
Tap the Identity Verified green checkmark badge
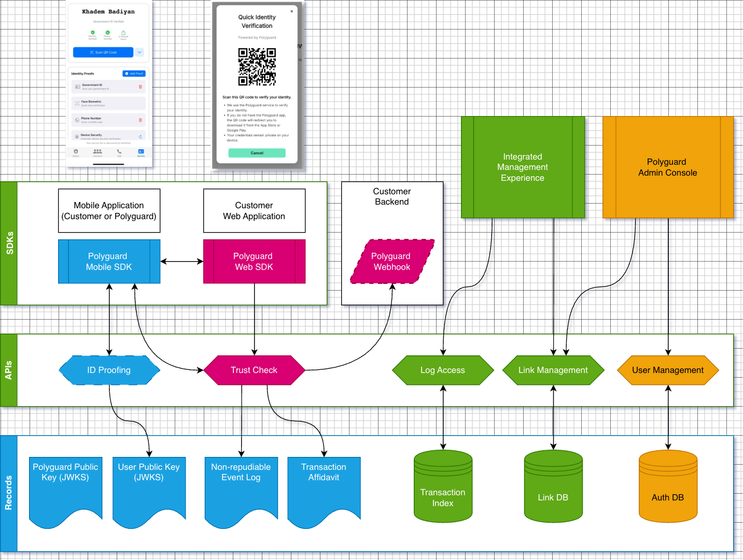point(93,33)
